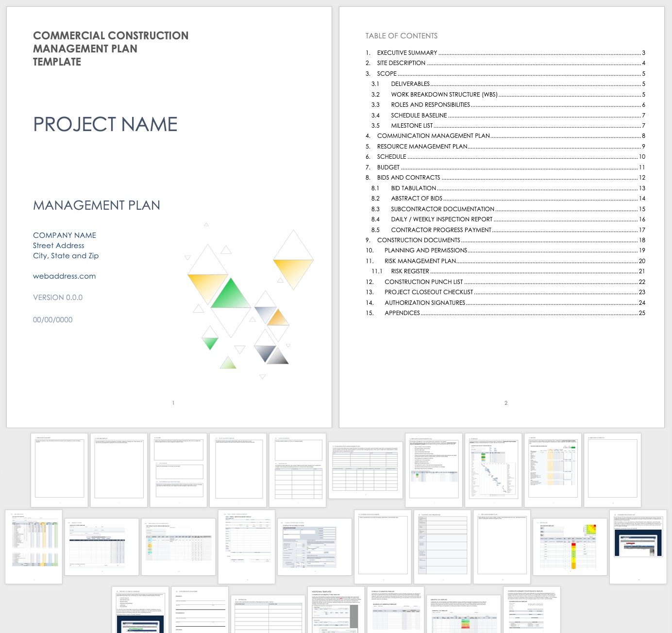Open the Bids and Contracts page thumbnail
This screenshot has width=672, height=633.
(x=613, y=470)
